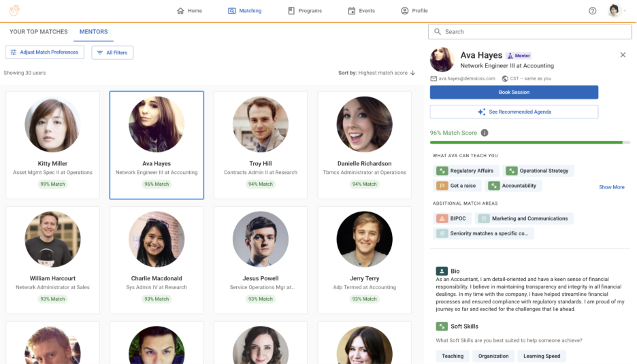Click the Soft Skills section icon
Screen dimensions: 637x364
(442, 327)
